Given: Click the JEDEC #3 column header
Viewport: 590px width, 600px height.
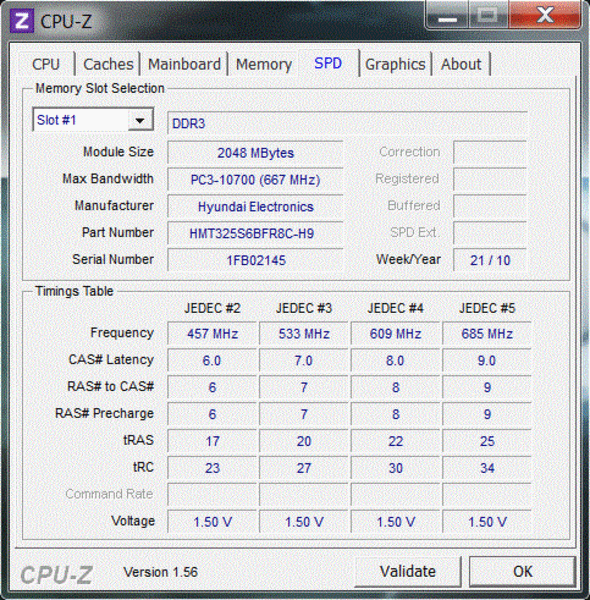Looking at the screenshot, I should (304, 308).
